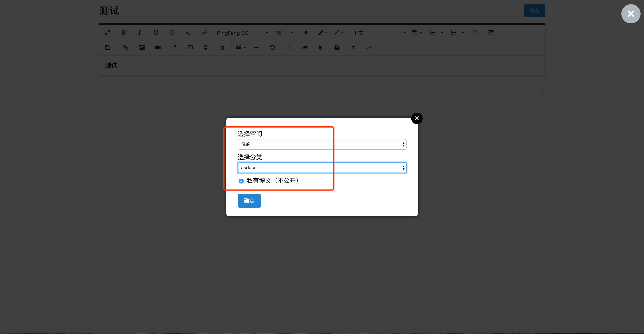Open the 正文 paragraph format dropdown
The height and width of the screenshot is (334, 644).
(379, 33)
